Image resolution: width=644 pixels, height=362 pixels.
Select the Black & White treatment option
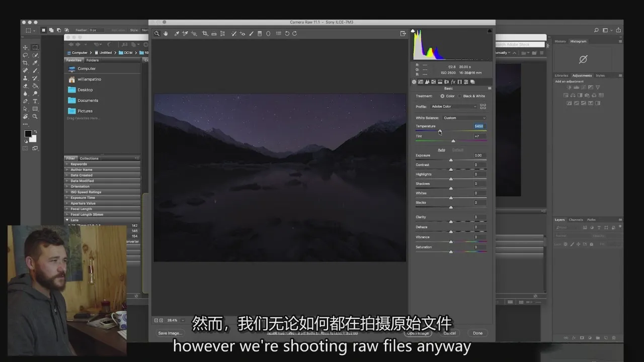459,96
